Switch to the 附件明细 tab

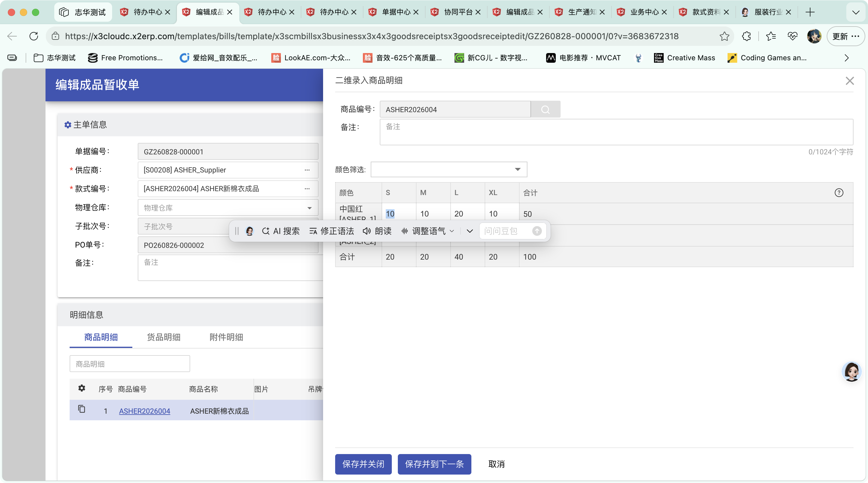click(226, 337)
